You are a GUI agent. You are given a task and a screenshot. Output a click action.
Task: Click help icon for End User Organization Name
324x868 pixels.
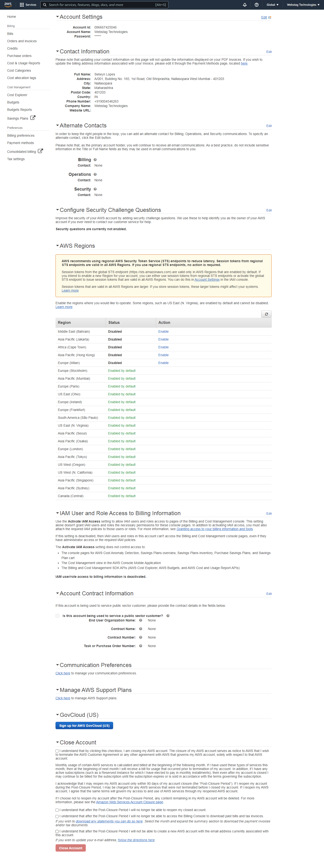click(x=140, y=620)
